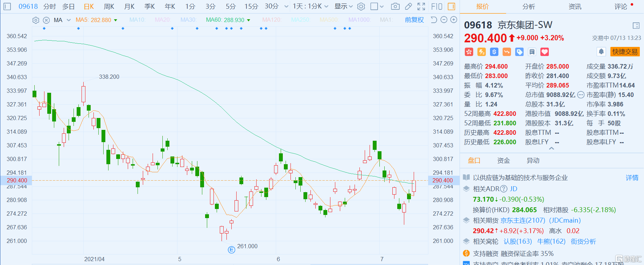644x265 pixels.
Task: Open 街货分析 analysis link
Action: click(x=583, y=242)
